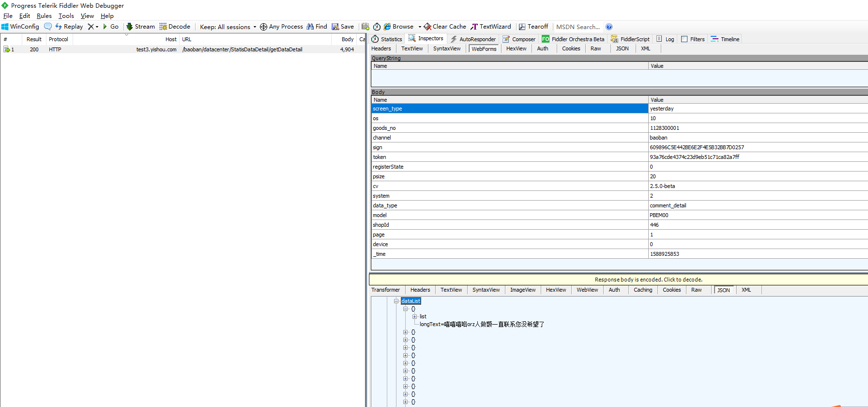Collapse the first {} node under dataList
The height and width of the screenshot is (407, 868).
tap(405, 309)
